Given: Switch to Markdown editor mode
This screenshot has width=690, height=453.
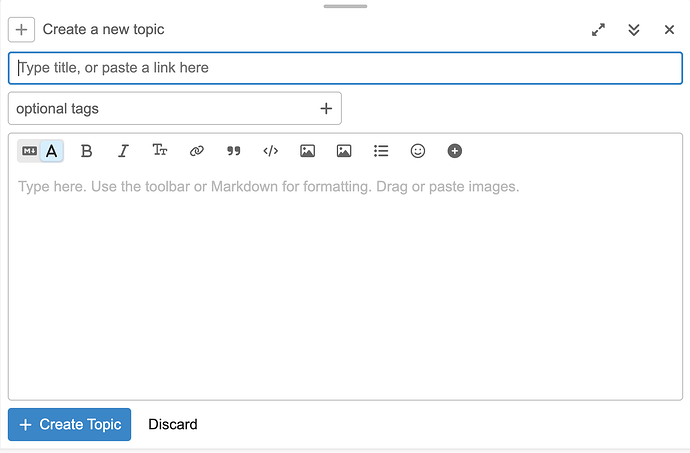Looking at the screenshot, I should coord(29,151).
